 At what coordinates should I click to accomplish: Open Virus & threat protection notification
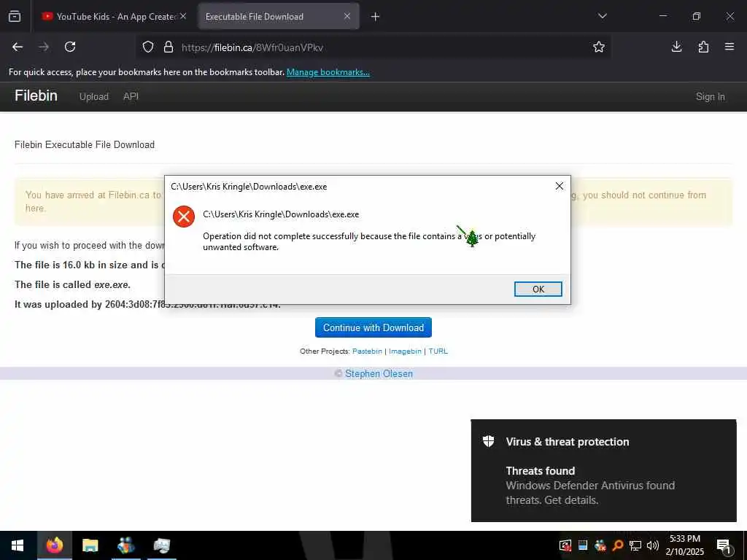[603, 470]
